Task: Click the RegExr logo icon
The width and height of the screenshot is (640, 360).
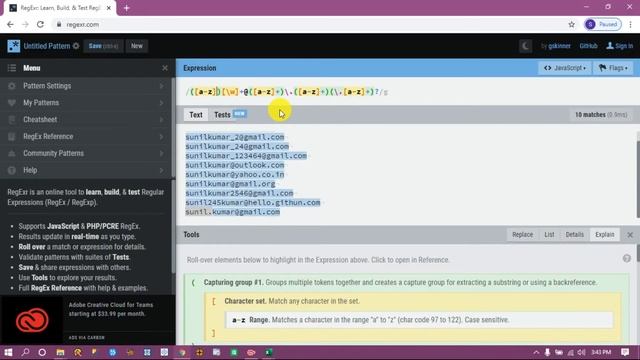Action: (13, 46)
